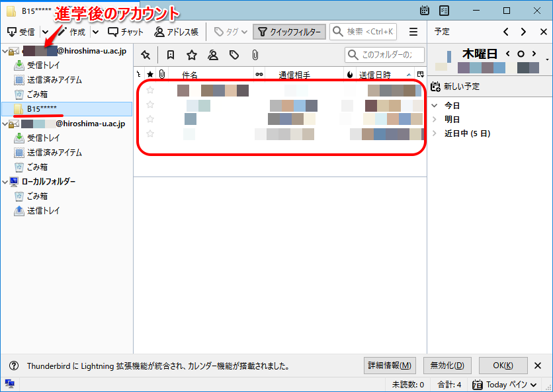Open the calendar tab icon in title bar
This screenshot has height=392, width=553.
(425, 11)
